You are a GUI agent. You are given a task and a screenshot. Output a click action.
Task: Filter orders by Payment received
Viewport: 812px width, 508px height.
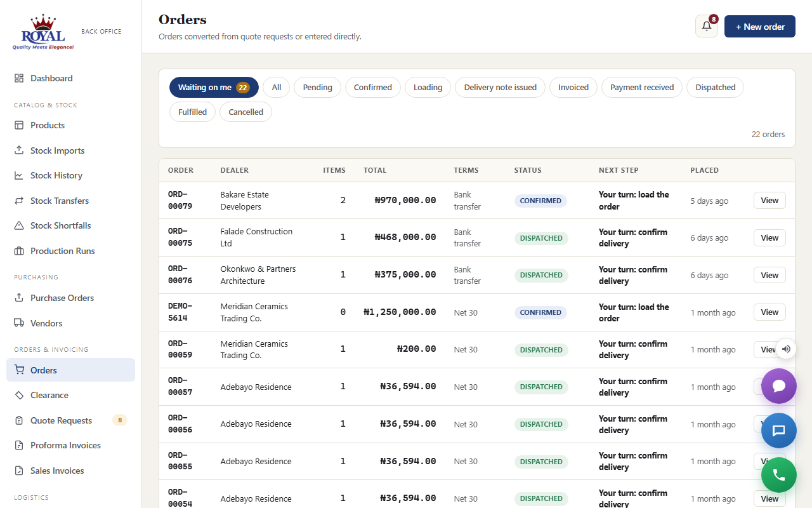click(x=642, y=88)
